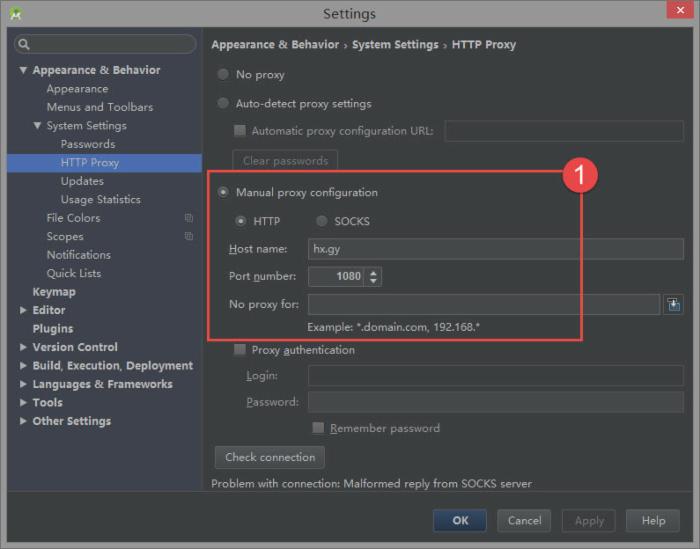Increase port number with stepper up arrow
700x549 pixels.
click(374, 272)
